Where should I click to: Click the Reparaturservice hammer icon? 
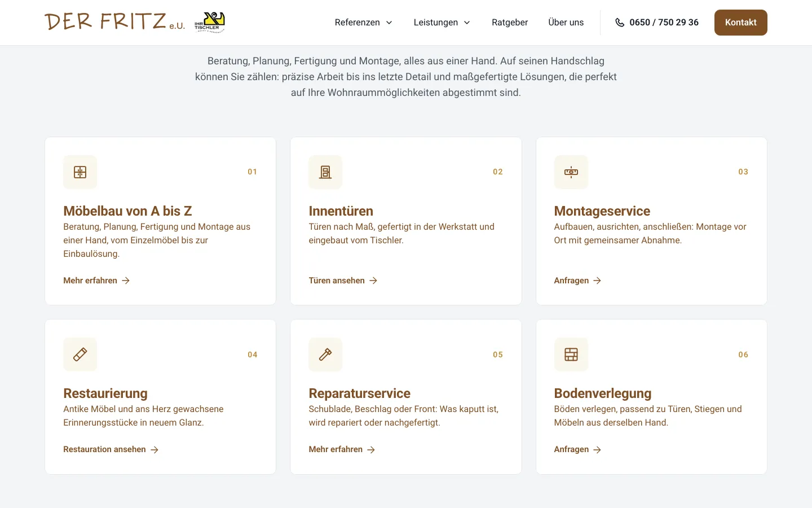click(325, 354)
